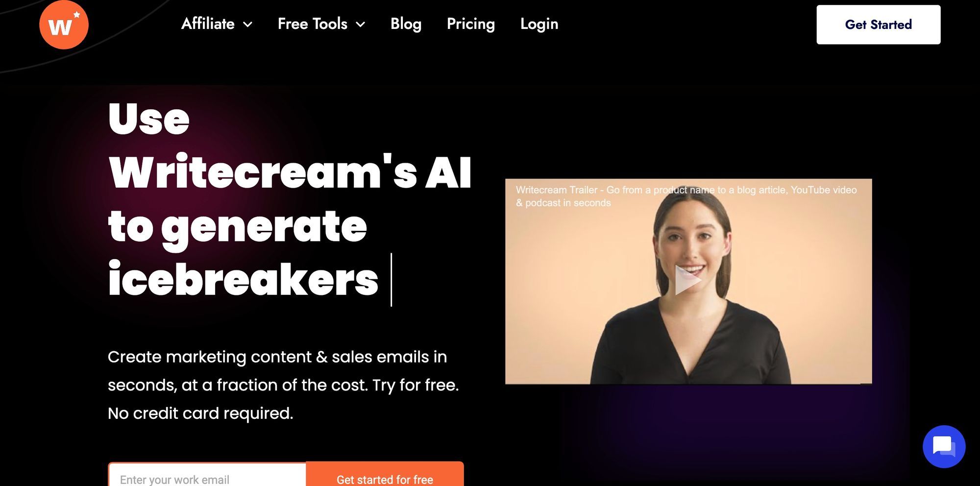The image size is (980, 486).
Task: Expand the Affiliate dropdown chevron
Action: tap(248, 24)
